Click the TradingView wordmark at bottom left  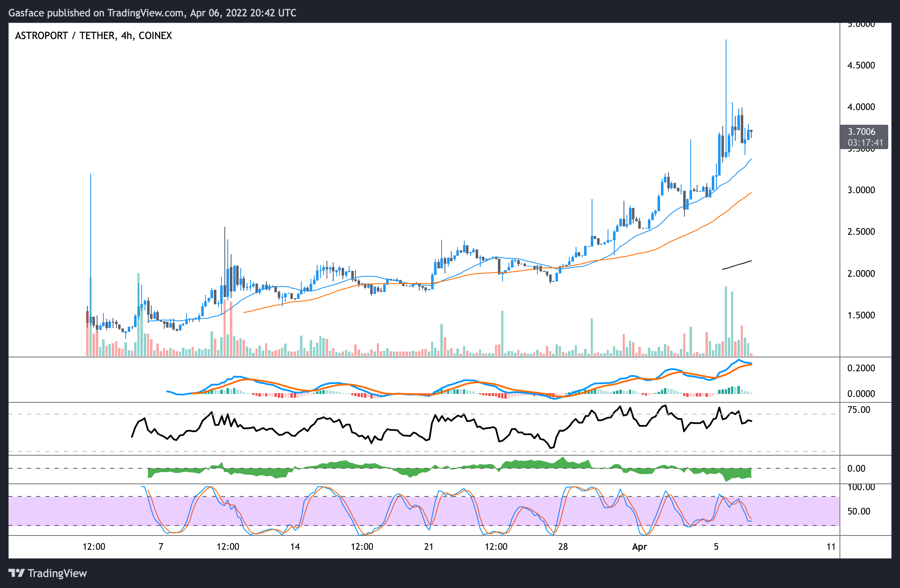pyautogui.click(x=57, y=573)
